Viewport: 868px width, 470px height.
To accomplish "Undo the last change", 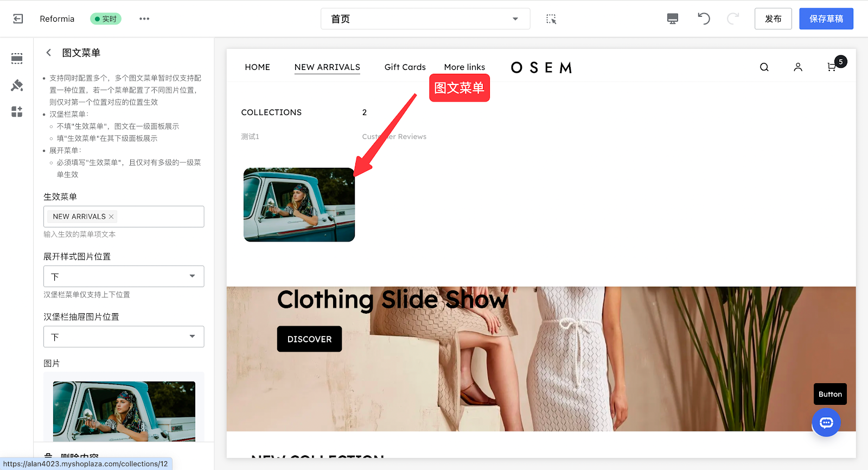I will click(704, 19).
